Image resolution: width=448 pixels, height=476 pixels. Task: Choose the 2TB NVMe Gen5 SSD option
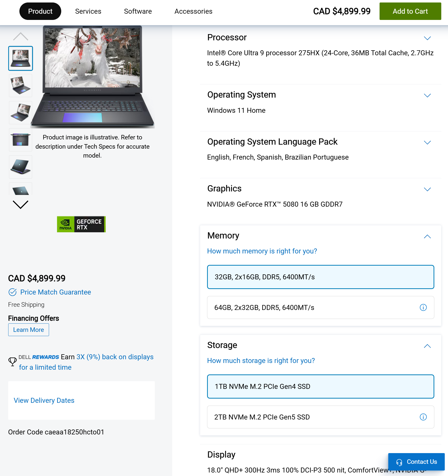[x=321, y=417]
